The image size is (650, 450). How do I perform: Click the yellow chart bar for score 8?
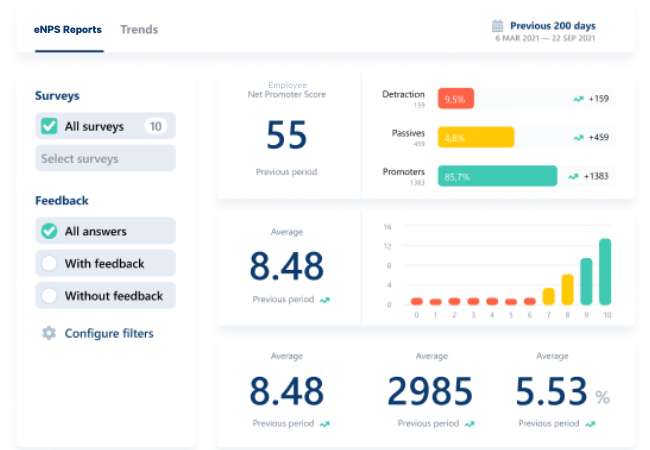pyautogui.click(x=568, y=290)
